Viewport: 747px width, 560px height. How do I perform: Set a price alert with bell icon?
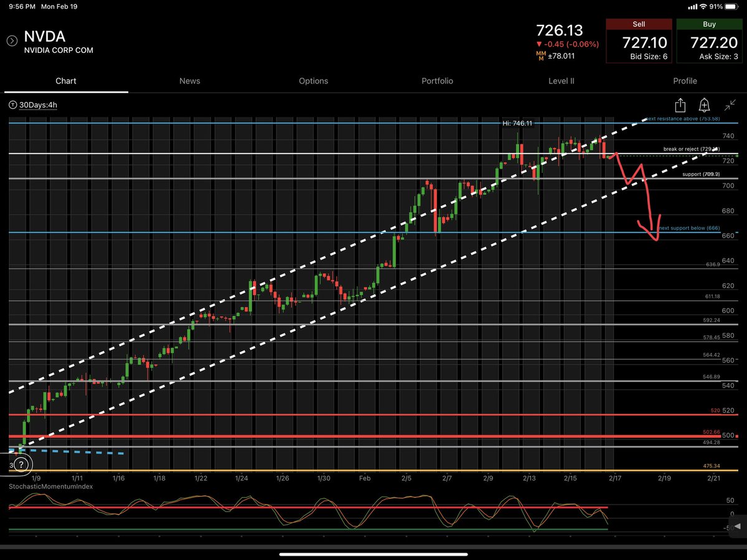click(704, 105)
